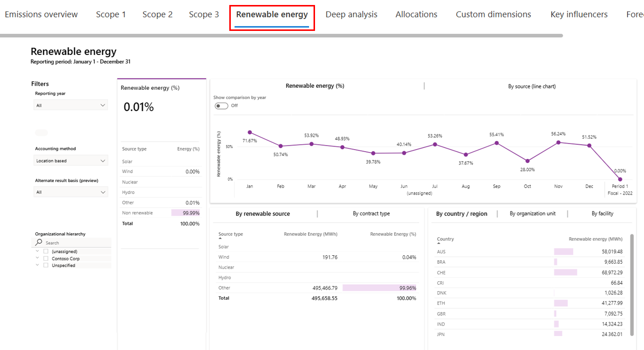This screenshot has width=644, height=350.
Task: Toggle the Show comparison by year switch
Action: (221, 105)
